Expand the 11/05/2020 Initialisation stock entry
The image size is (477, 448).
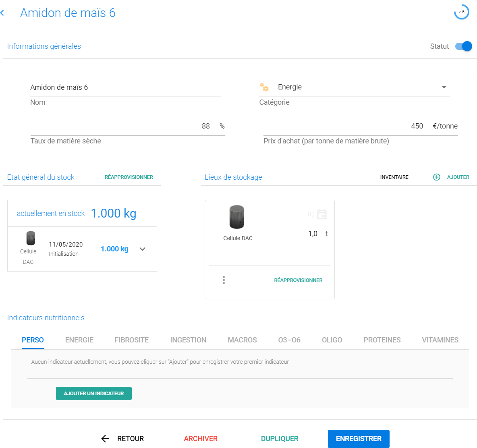coord(142,249)
